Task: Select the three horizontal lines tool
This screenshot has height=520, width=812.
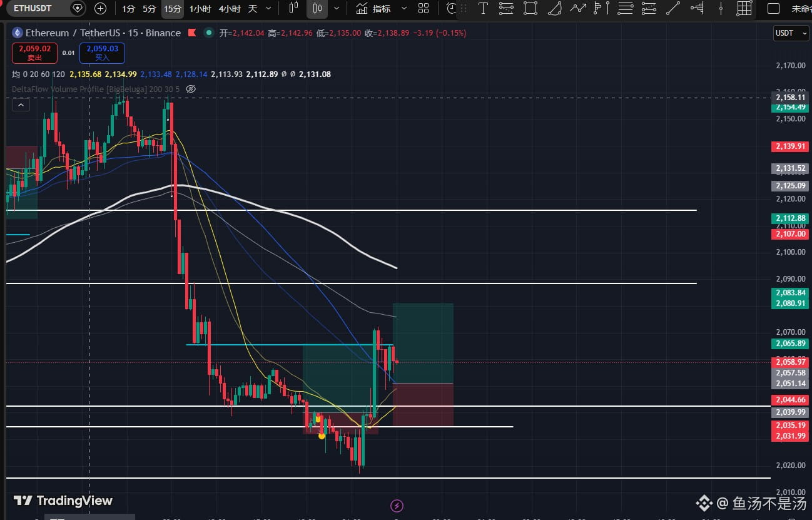Action: pyautogui.click(x=625, y=9)
